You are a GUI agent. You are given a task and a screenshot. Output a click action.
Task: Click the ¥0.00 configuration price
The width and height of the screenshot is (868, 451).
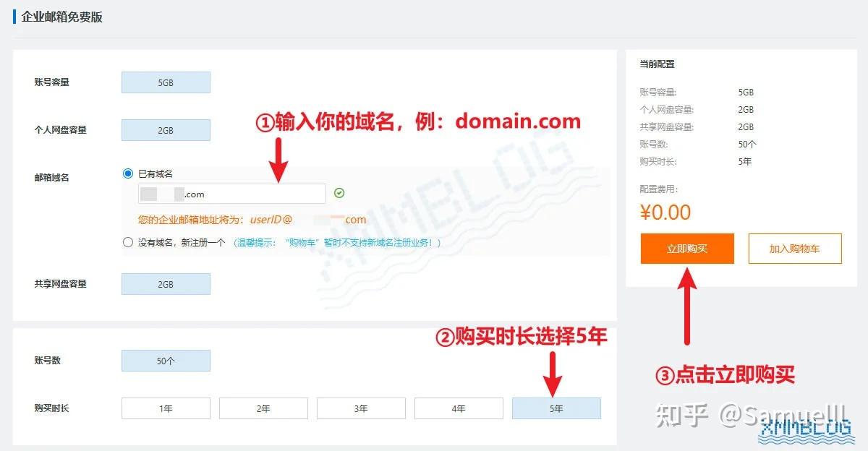(665, 212)
